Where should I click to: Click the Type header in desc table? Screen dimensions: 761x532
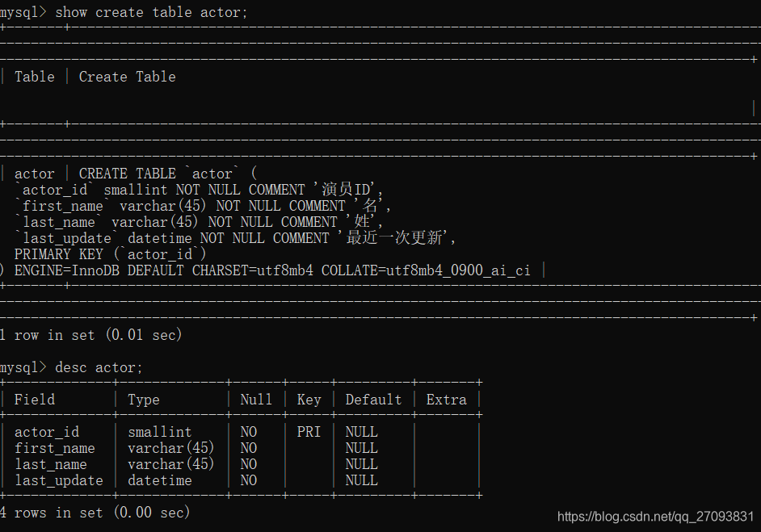(144, 400)
